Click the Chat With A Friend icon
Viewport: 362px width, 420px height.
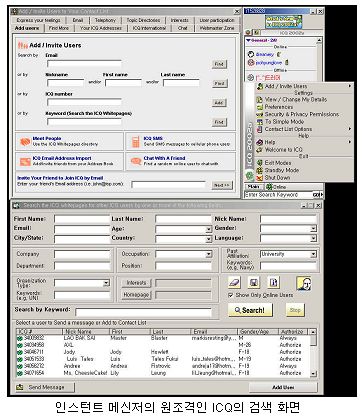[136, 161]
